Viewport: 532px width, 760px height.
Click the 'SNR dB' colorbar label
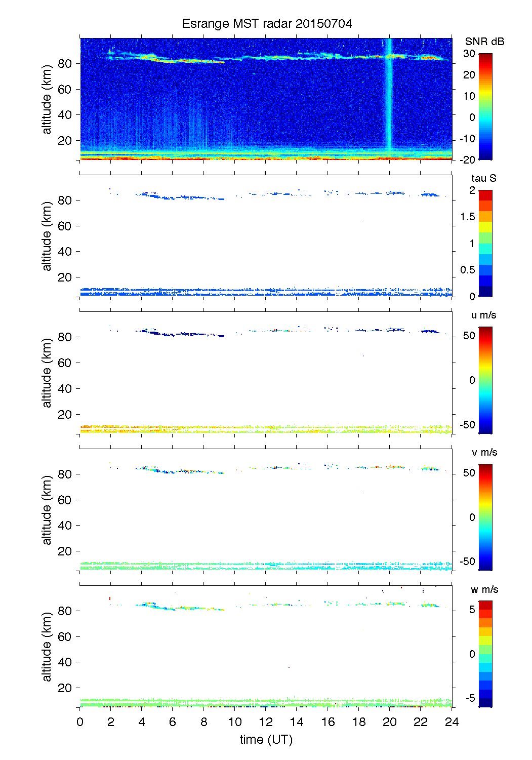pos(484,42)
